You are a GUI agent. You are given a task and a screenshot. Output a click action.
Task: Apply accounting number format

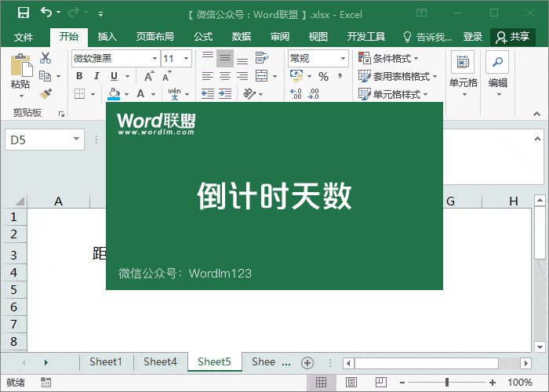coord(296,76)
